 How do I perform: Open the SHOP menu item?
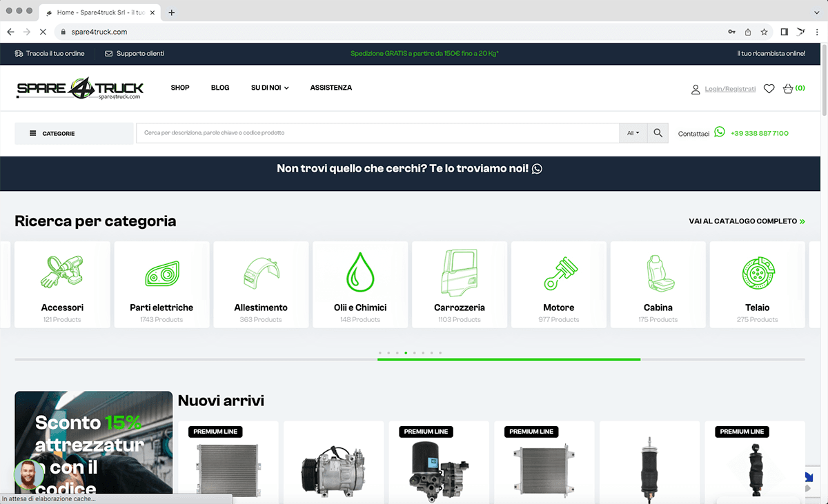(180, 88)
